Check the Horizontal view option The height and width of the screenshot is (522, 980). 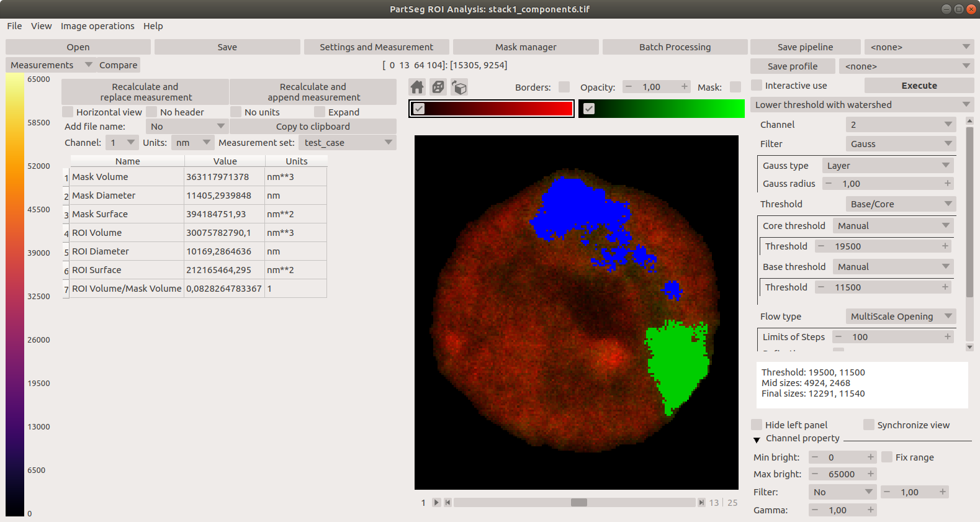[x=68, y=112]
